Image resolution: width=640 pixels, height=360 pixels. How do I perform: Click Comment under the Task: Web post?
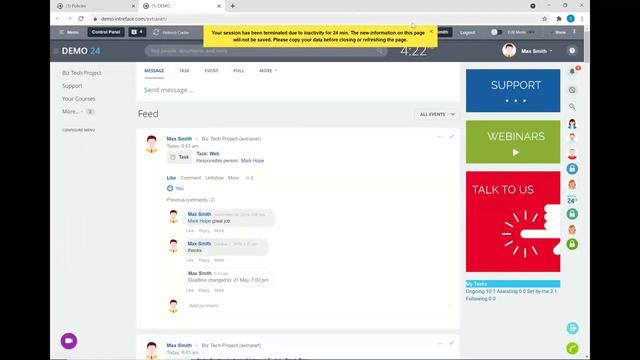191,178
